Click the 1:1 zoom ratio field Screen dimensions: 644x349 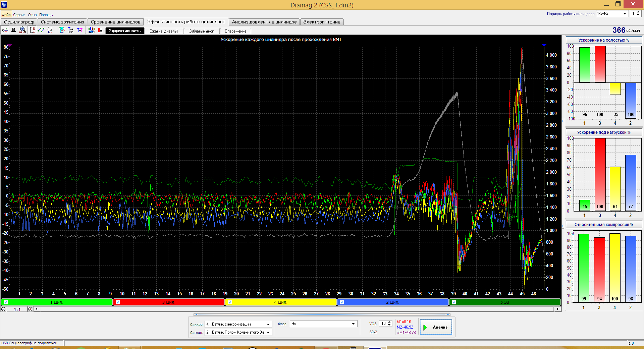click(17, 309)
